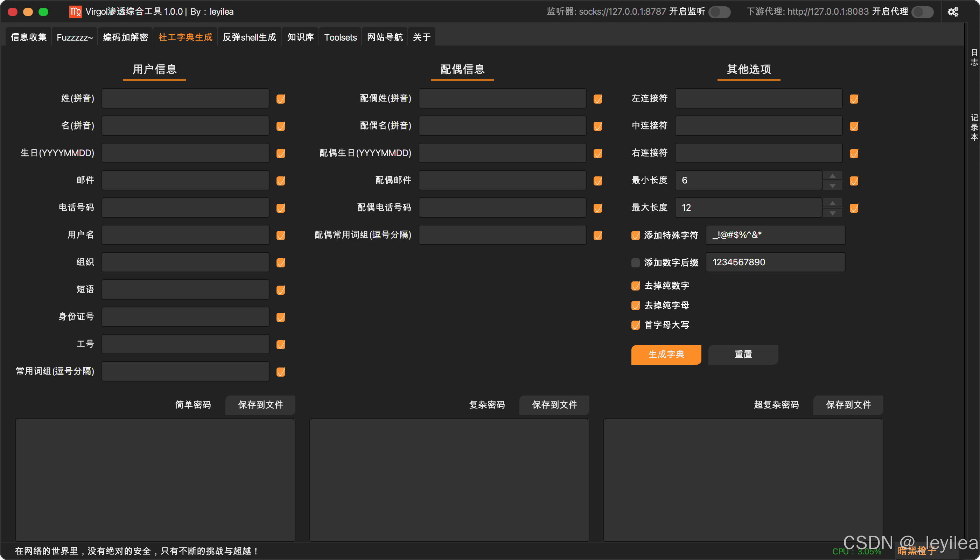980x560 pixels.
Task: Increase 最小长度 with up arrow
Action: click(x=832, y=176)
